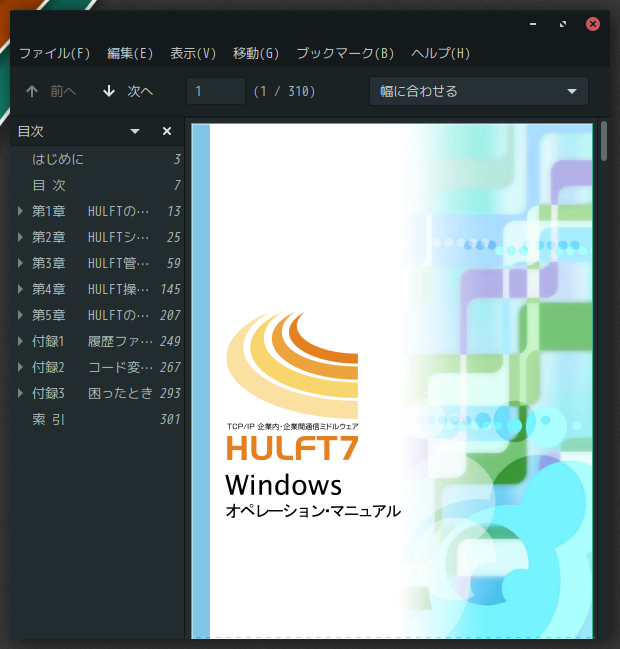Image resolution: width=620 pixels, height=649 pixels.
Task: Go to next page with 次へ button
Action: (x=128, y=91)
